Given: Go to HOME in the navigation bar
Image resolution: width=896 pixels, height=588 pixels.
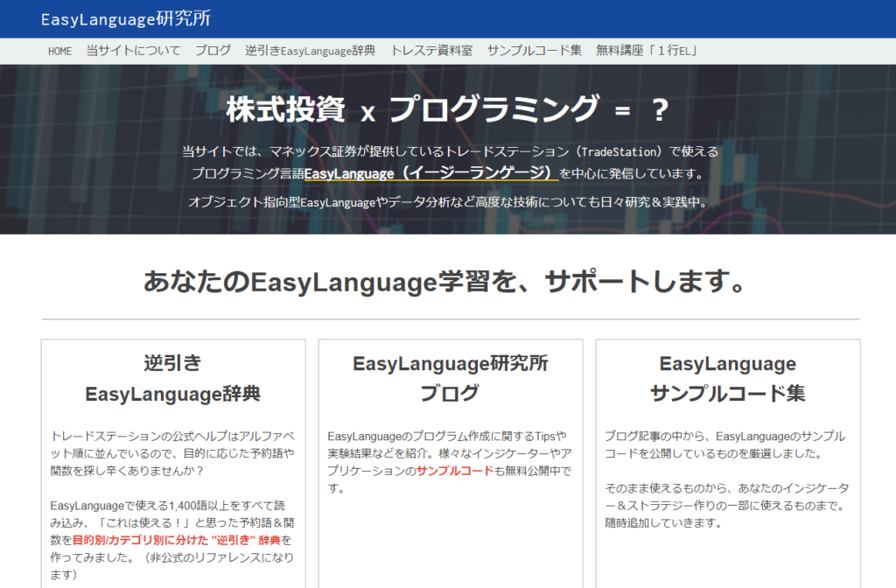Looking at the screenshot, I should click(60, 51).
